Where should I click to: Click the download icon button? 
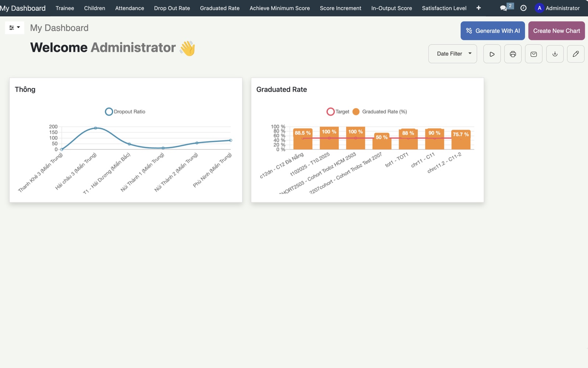coord(555,54)
